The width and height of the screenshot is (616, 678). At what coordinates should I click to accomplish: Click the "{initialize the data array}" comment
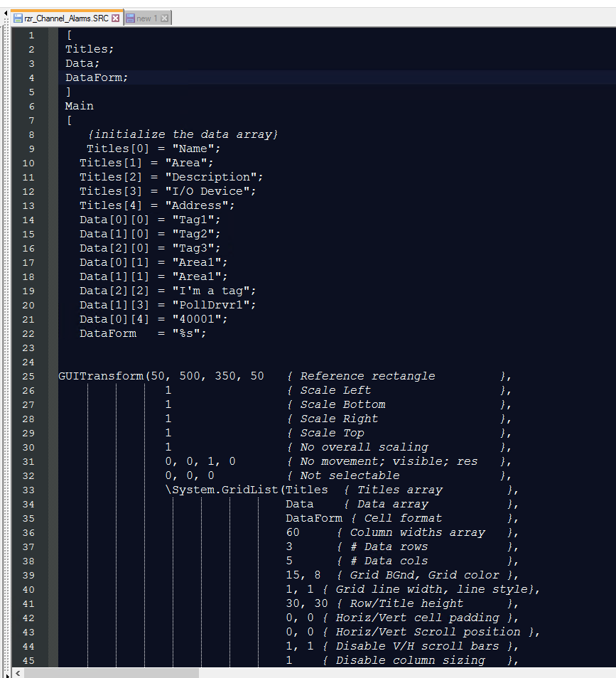(x=182, y=134)
